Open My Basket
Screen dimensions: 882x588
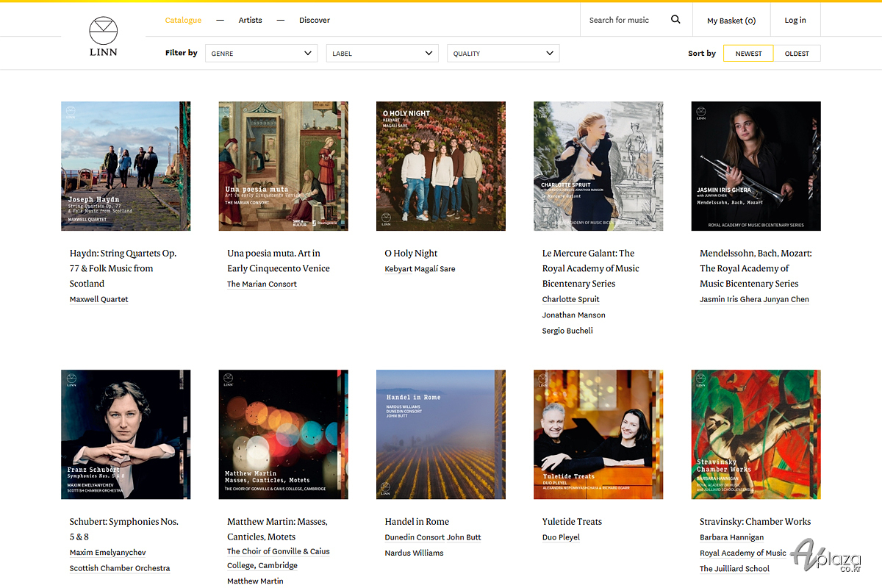click(731, 21)
